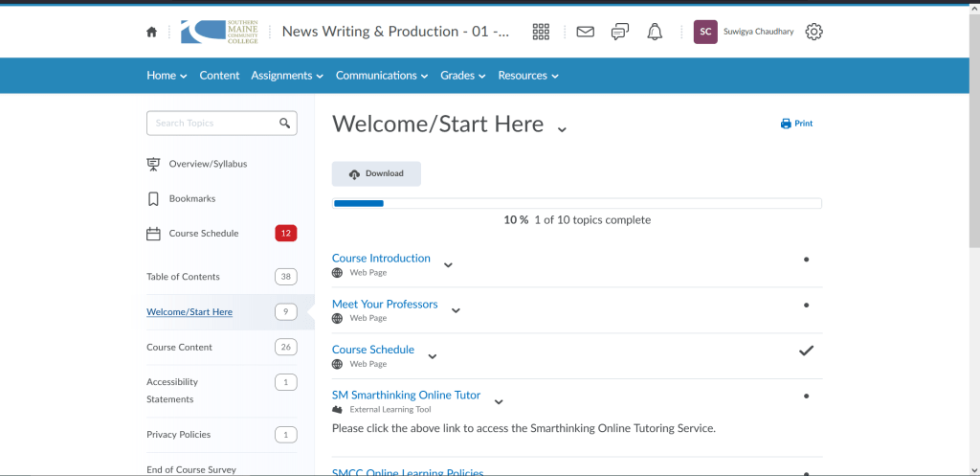Image resolution: width=980 pixels, height=476 pixels.
Task: Click the Southern Maine Community College logo
Action: point(219,32)
